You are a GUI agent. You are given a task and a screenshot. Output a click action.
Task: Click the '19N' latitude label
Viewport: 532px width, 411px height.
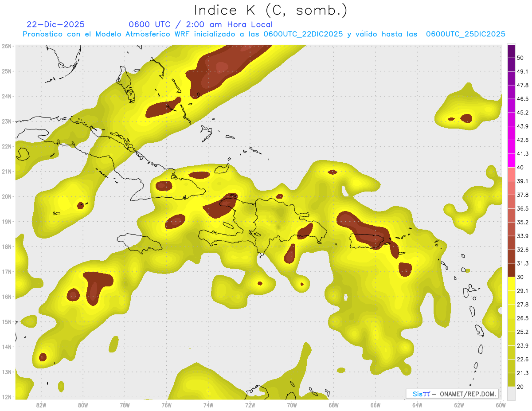7,221
